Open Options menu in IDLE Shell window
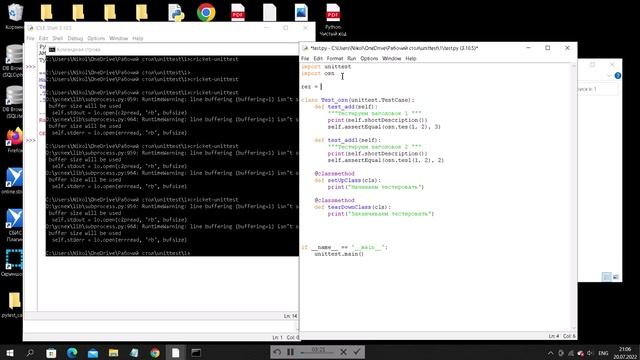 pos(96,38)
